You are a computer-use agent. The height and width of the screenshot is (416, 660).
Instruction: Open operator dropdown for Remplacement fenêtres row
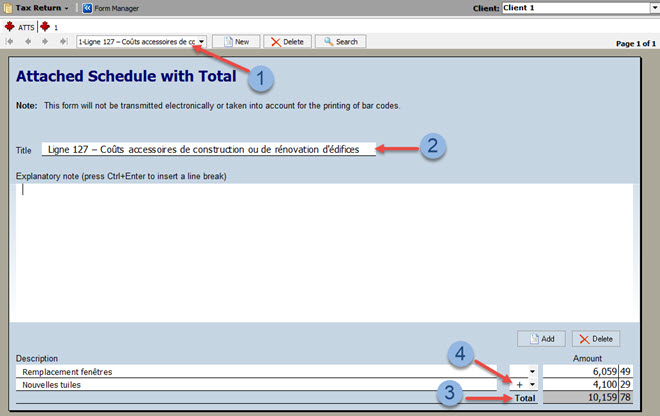pos(532,371)
